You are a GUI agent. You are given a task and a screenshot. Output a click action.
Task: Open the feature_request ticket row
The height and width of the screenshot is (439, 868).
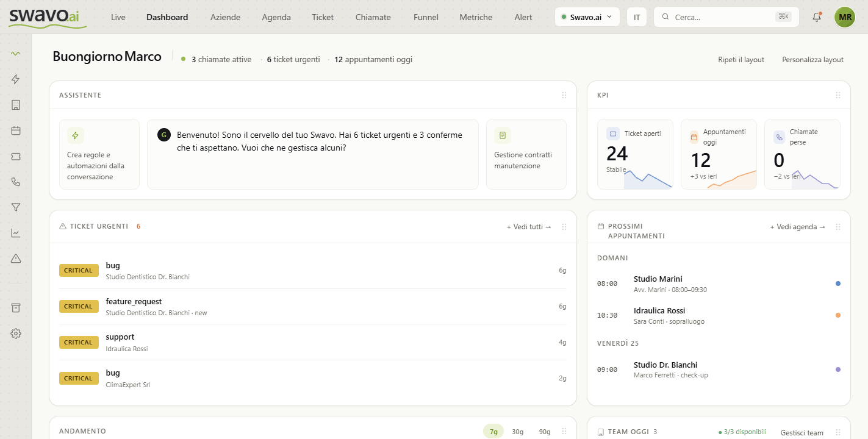tap(312, 307)
